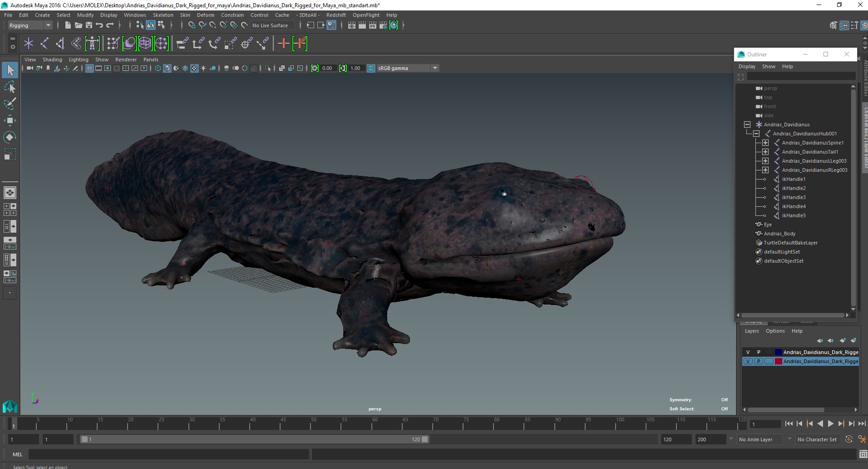
Task: Click the red color swatch of second layer
Action: click(778, 361)
